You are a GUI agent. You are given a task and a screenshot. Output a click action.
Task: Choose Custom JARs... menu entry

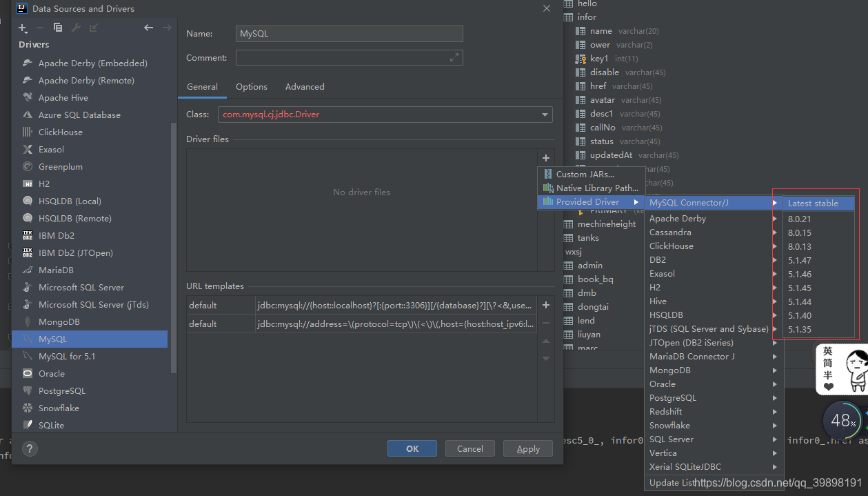591,174
